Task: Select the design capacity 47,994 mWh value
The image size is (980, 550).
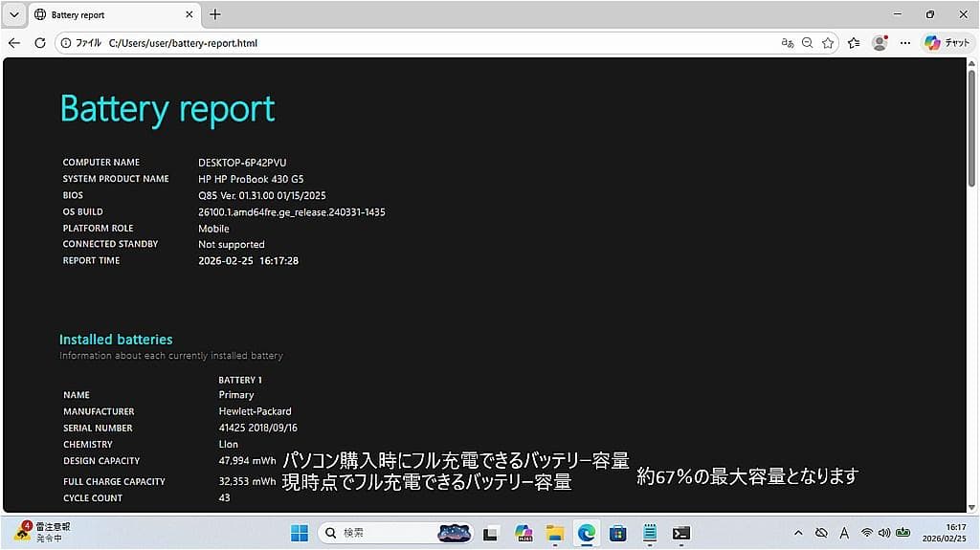Action: point(248,461)
